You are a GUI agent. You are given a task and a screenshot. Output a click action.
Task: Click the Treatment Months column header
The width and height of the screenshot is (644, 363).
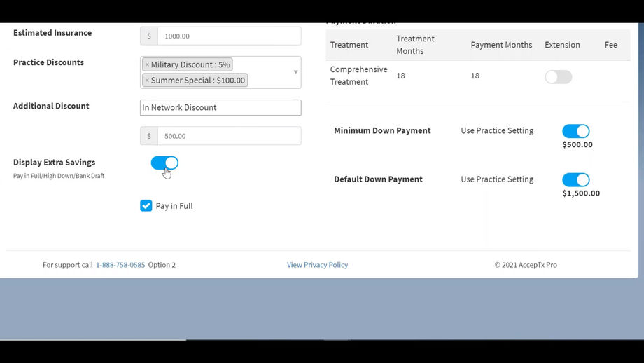(x=415, y=45)
